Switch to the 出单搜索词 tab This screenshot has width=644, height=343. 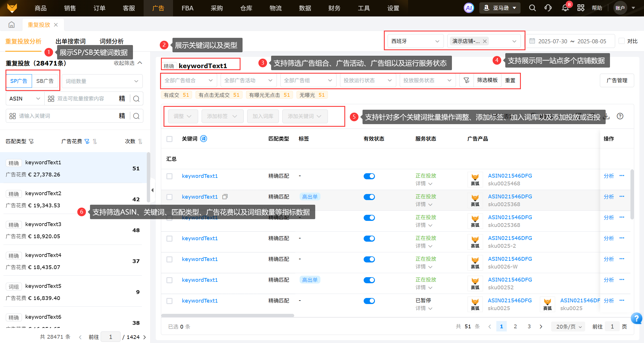[x=71, y=42]
